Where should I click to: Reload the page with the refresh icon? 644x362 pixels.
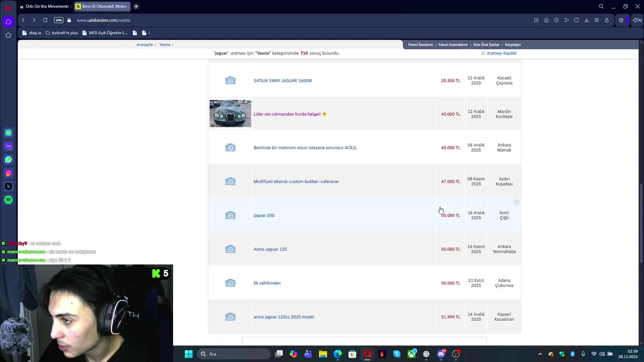[x=45, y=20]
